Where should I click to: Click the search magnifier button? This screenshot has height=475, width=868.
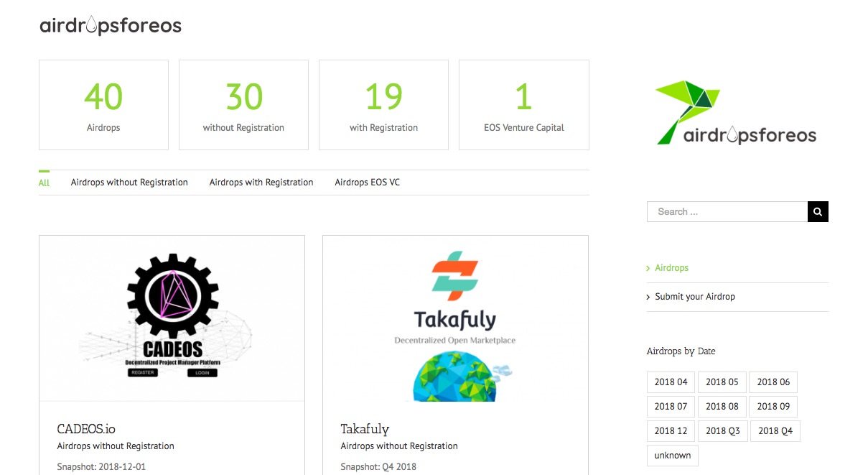818,211
